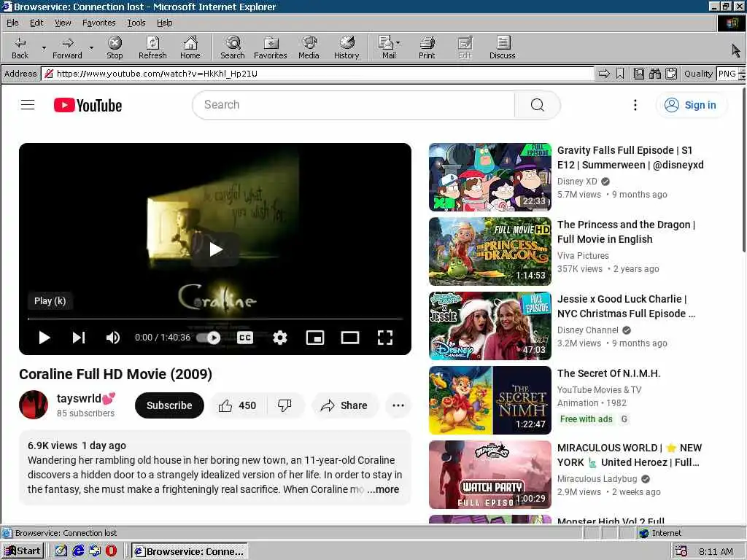Open The Secret Of N.I.M.H. title

(608, 373)
